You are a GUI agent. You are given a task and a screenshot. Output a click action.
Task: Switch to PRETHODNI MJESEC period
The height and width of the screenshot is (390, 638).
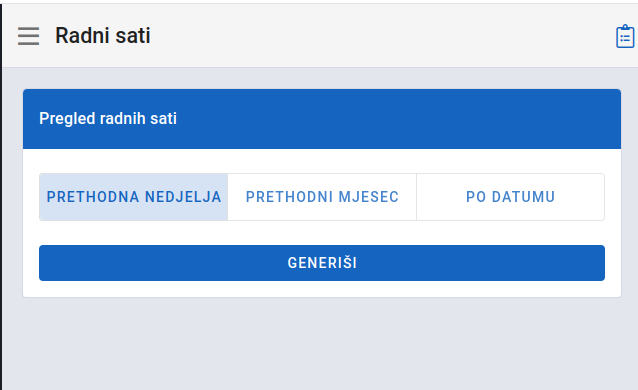(322, 197)
